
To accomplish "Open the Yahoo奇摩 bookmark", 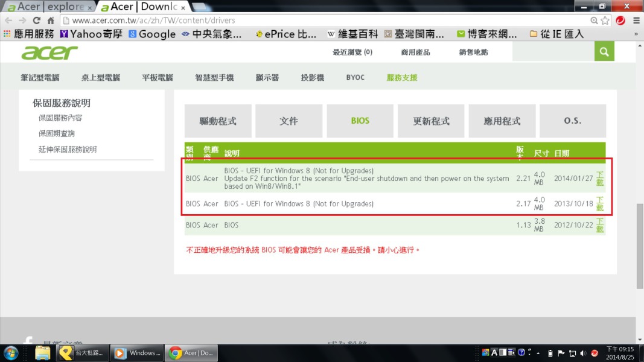I will 91,34.
